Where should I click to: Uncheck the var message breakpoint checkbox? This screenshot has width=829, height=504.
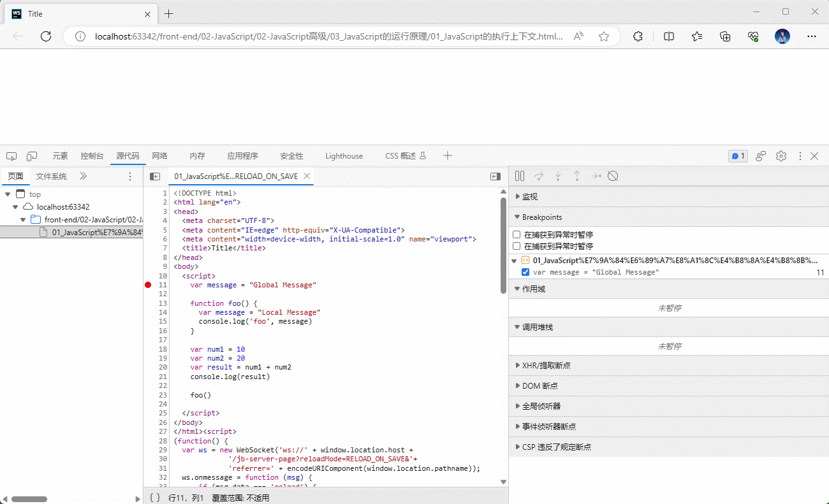(525, 272)
